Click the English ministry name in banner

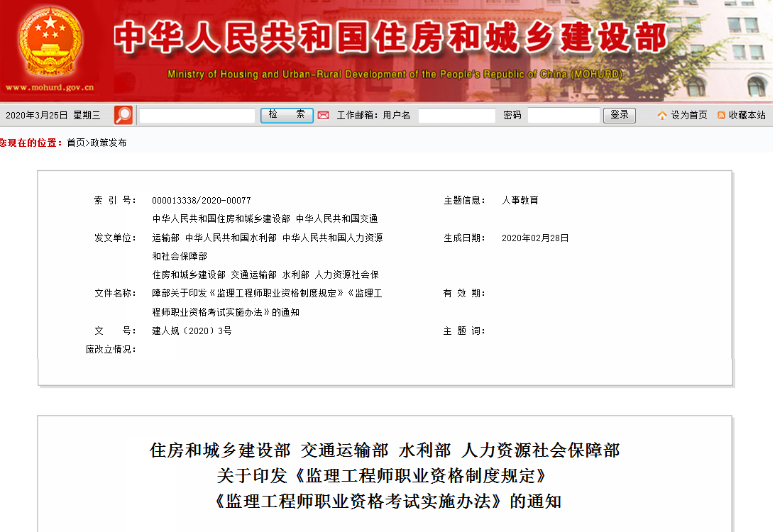pyautogui.click(x=395, y=74)
